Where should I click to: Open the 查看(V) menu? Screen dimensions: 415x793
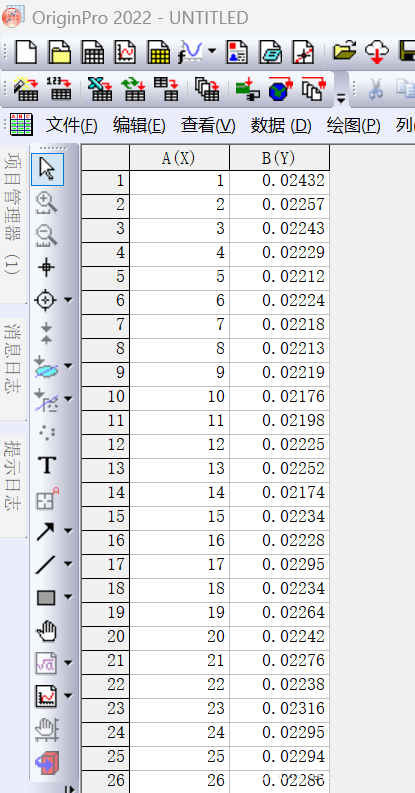point(208,125)
